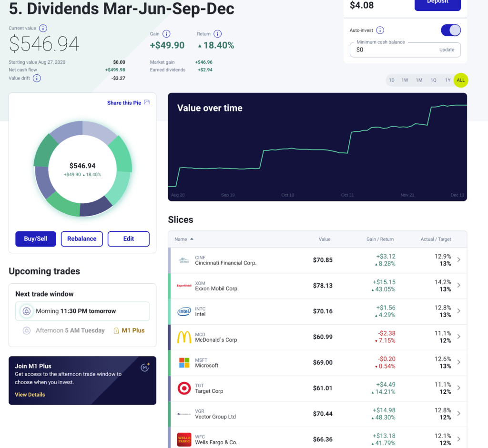Image resolution: width=488 pixels, height=448 pixels.
Task: Click the Target Corp logo icon
Action: pyautogui.click(x=184, y=388)
